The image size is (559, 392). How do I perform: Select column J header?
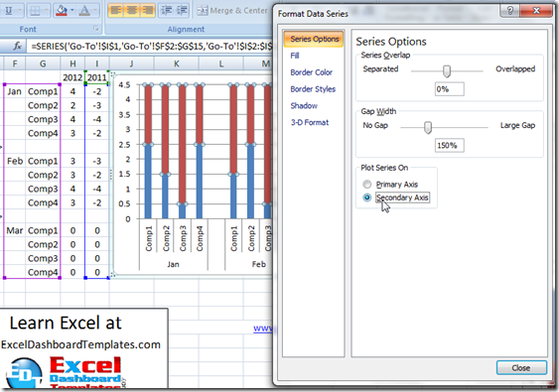131,64
